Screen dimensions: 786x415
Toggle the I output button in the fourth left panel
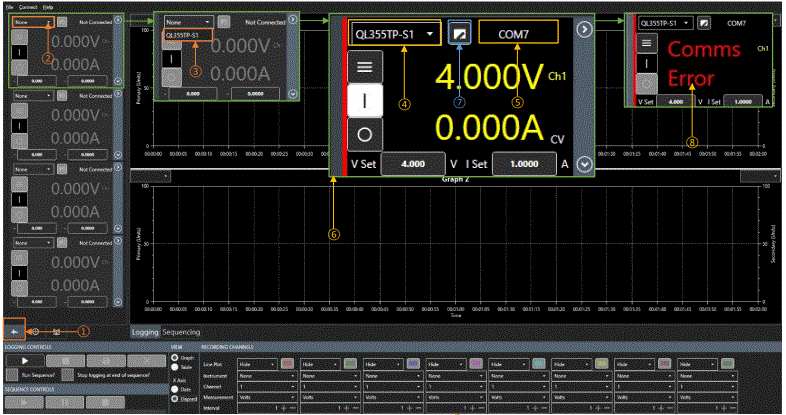coord(20,273)
